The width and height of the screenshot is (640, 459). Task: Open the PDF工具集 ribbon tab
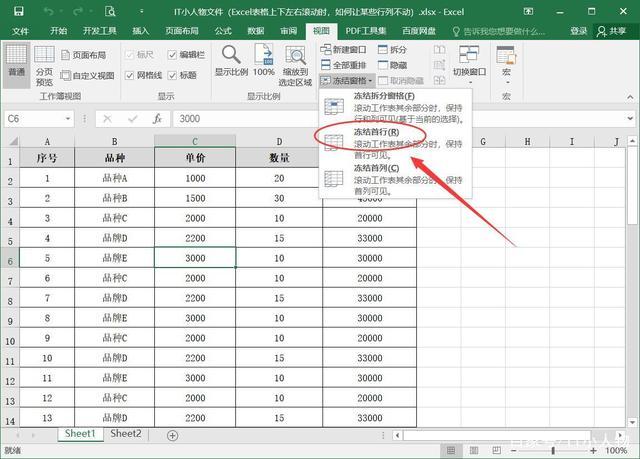[x=366, y=31]
